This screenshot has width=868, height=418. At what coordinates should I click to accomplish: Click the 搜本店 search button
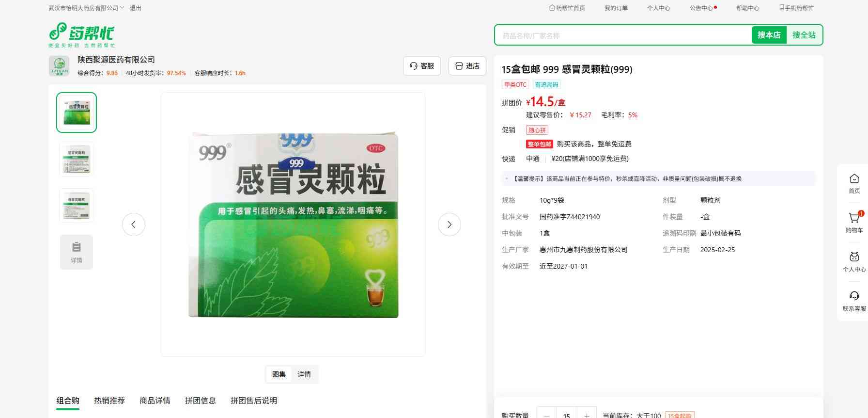click(x=769, y=35)
